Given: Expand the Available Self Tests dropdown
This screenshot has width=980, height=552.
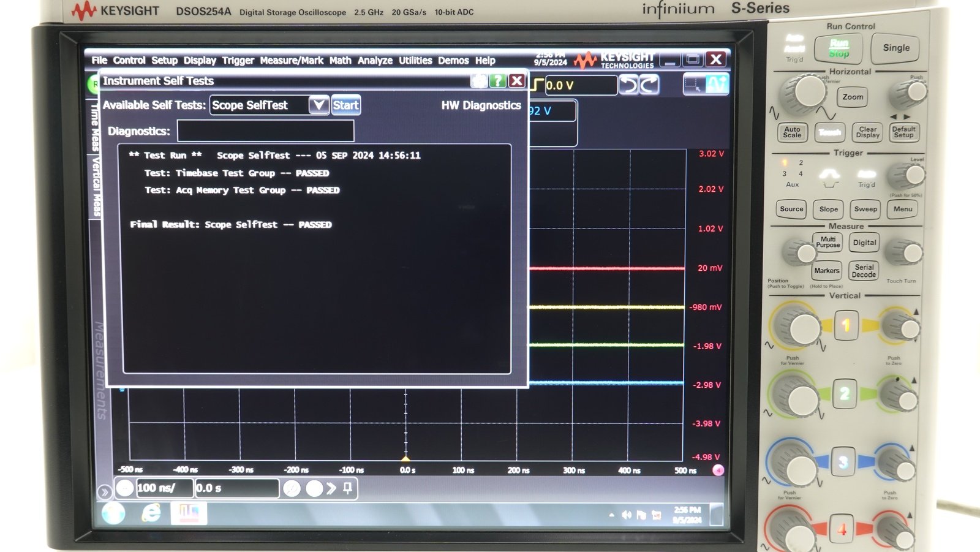Looking at the screenshot, I should pos(318,105).
